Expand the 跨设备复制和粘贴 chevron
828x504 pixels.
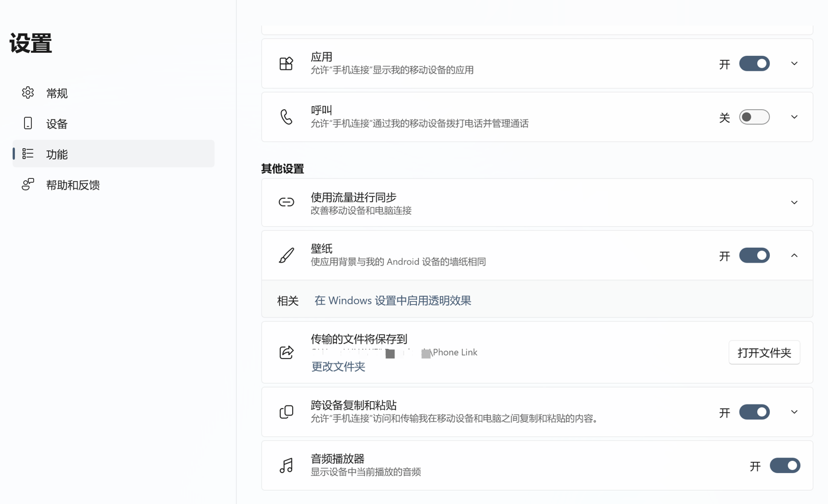794,412
